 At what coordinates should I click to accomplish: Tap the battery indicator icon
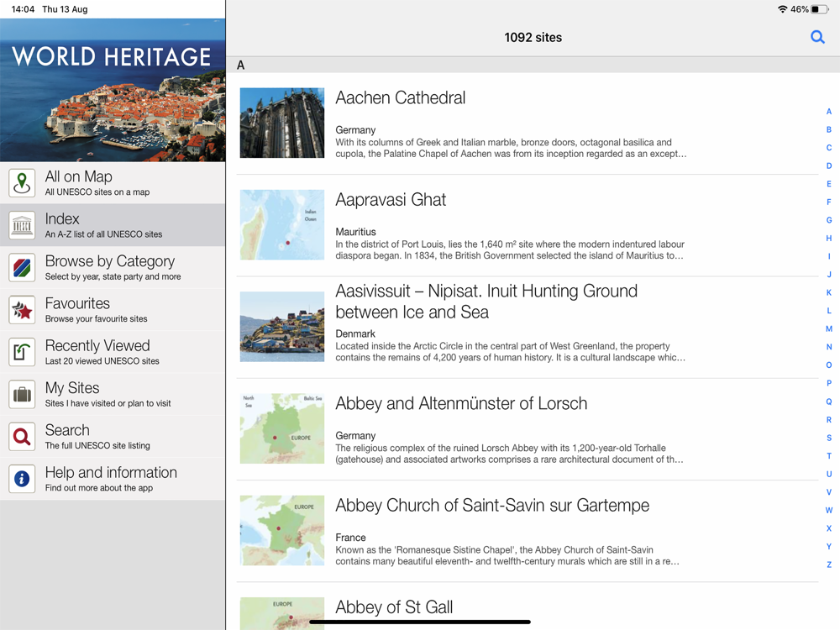click(820, 9)
